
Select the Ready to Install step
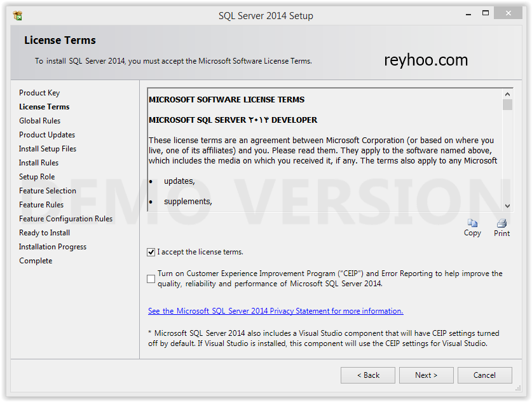point(44,233)
